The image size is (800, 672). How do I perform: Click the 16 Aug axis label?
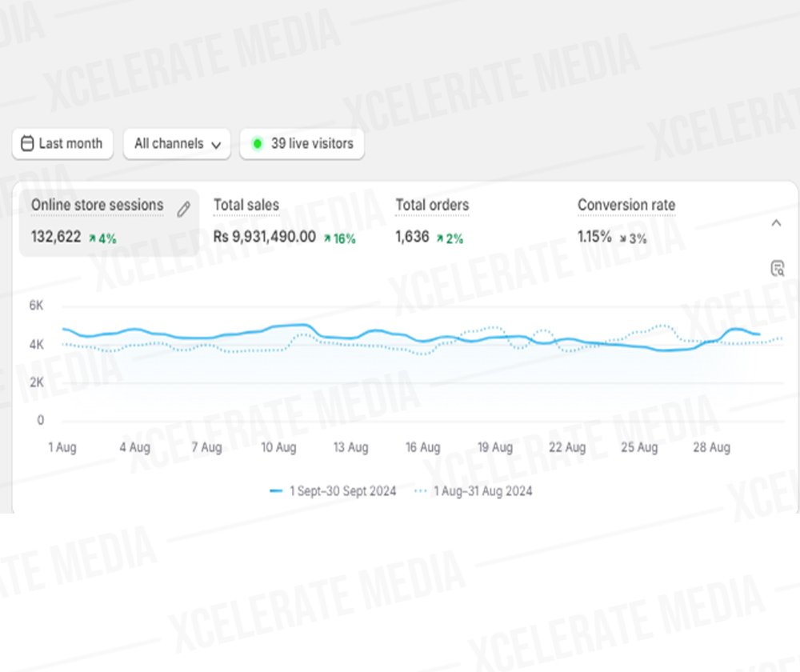tap(423, 447)
